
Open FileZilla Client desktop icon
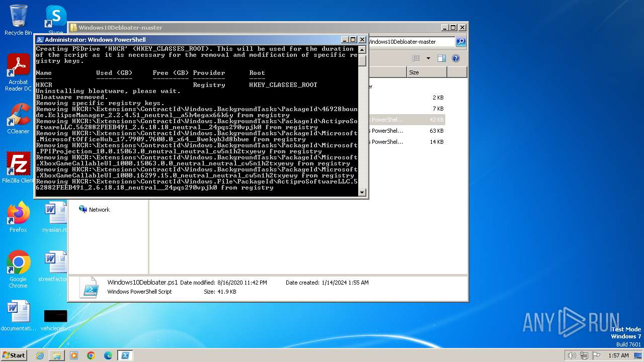tap(18, 167)
